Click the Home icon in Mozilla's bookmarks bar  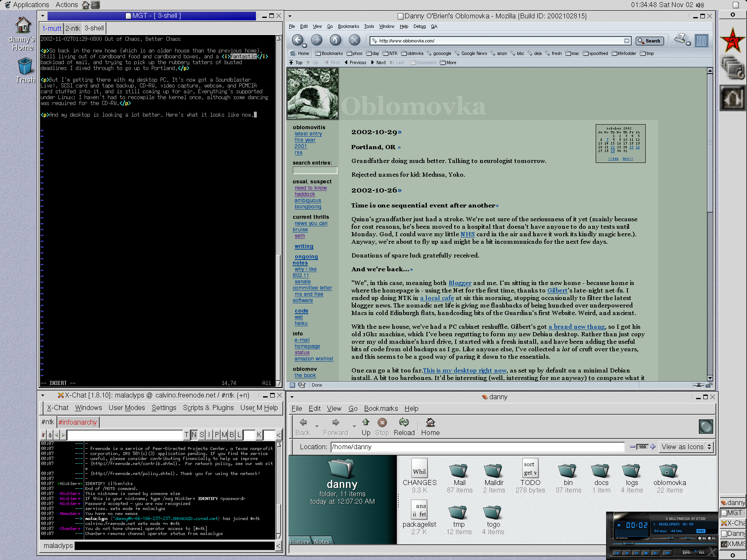(292, 53)
